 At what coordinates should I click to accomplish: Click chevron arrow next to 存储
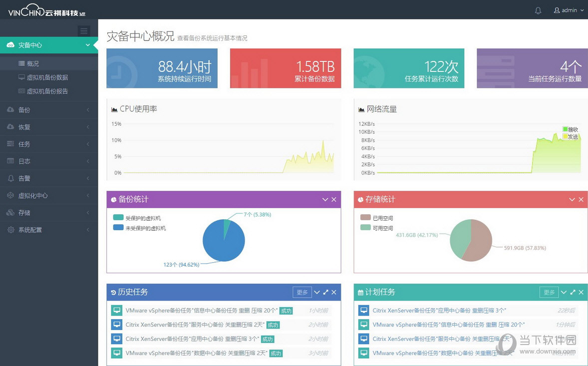click(88, 213)
